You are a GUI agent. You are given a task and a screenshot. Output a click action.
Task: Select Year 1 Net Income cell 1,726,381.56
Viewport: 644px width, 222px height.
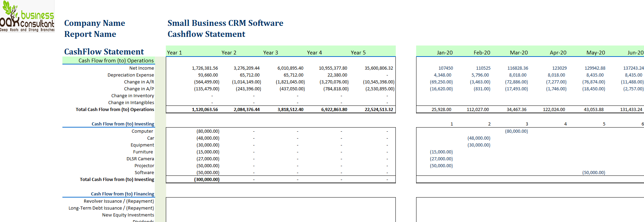tap(205, 68)
